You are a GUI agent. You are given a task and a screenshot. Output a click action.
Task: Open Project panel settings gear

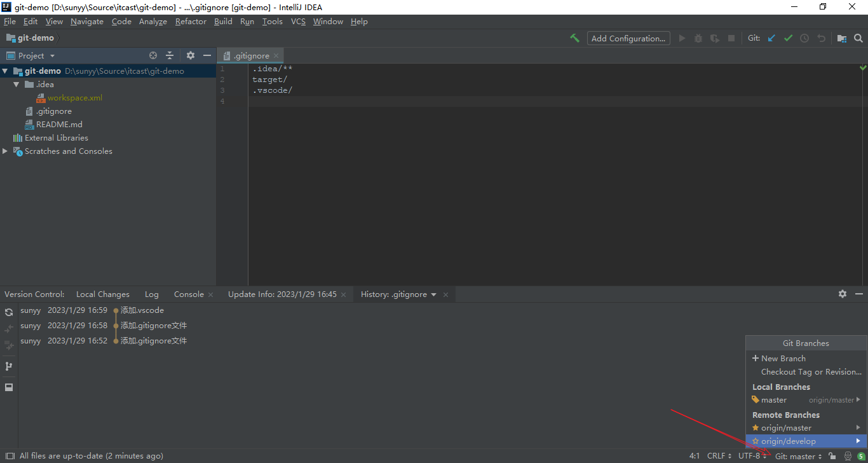click(191, 55)
